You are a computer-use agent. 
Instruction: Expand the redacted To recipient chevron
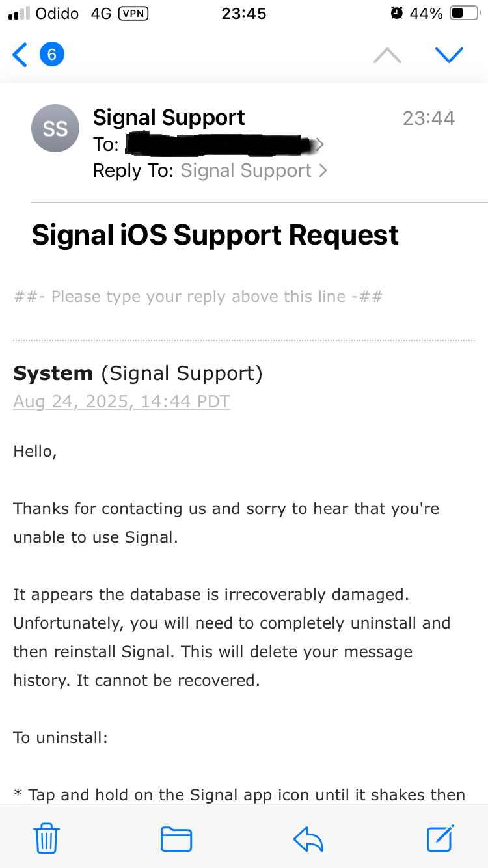(319, 144)
